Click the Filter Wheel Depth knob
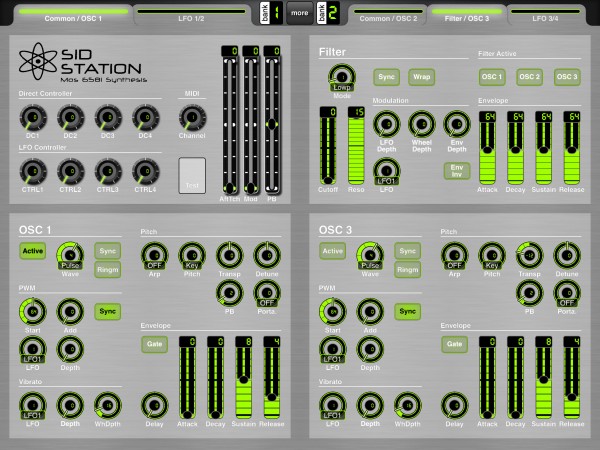The height and width of the screenshot is (450, 600). (422, 124)
